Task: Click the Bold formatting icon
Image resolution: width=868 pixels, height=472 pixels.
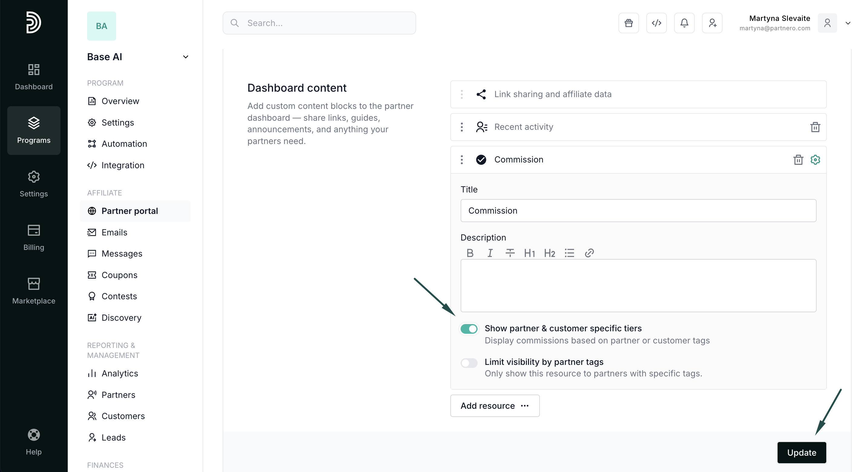Action: tap(470, 253)
